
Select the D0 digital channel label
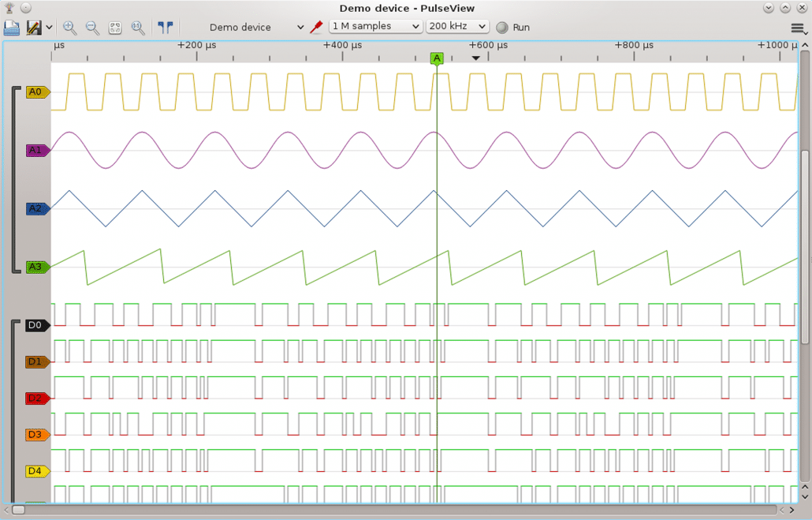pyautogui.click(x=37, y=325)
